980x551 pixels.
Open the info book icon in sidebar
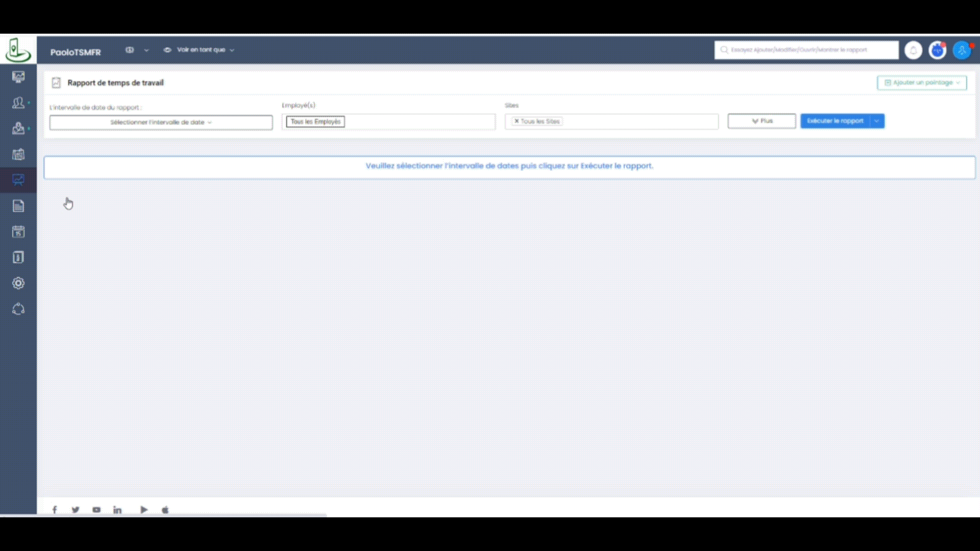pyautogui.click(x=18, y=258)
